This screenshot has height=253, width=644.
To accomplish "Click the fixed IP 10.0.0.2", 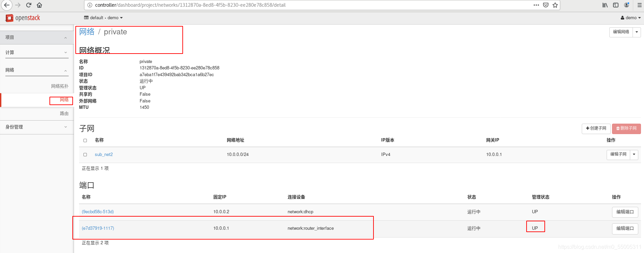I will pyautogui.click(x=221, y=212).
